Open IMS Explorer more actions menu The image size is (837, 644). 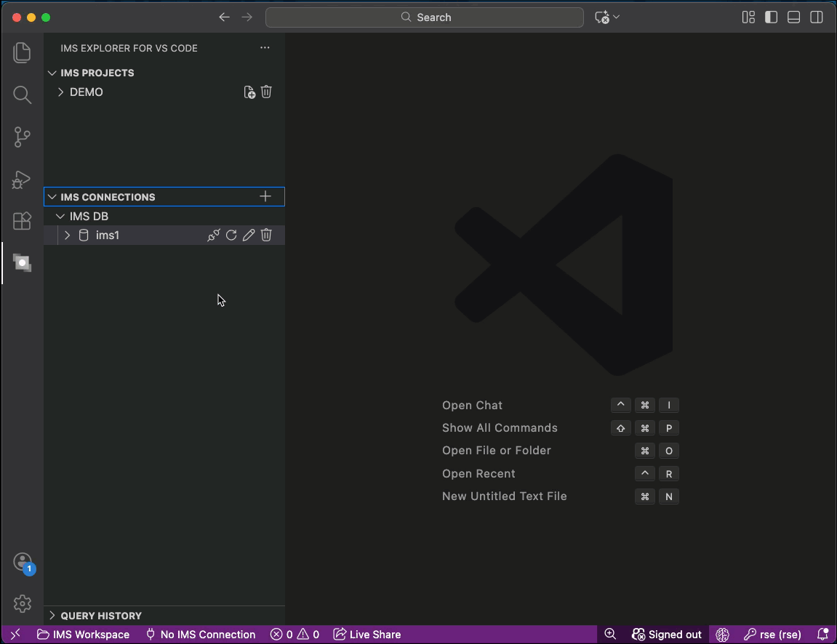pyautogui.click(x=265, y=48)
